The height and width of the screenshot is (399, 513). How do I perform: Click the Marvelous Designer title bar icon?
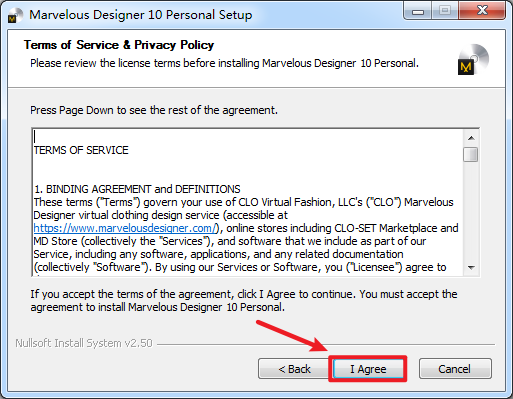[x=14, y=15]
